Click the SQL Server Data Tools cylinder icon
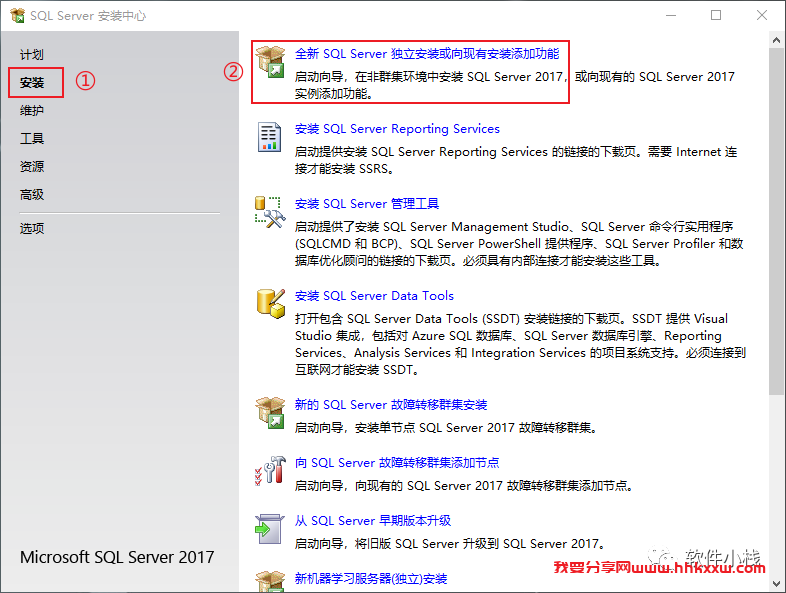 (x=270, y=303)
